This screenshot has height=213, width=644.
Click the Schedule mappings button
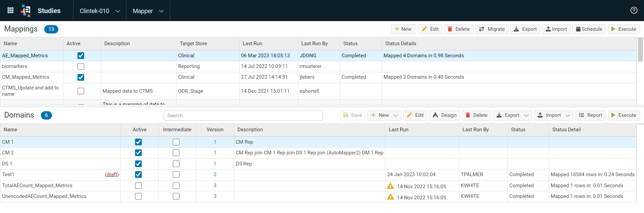click(x=589, y=29)
